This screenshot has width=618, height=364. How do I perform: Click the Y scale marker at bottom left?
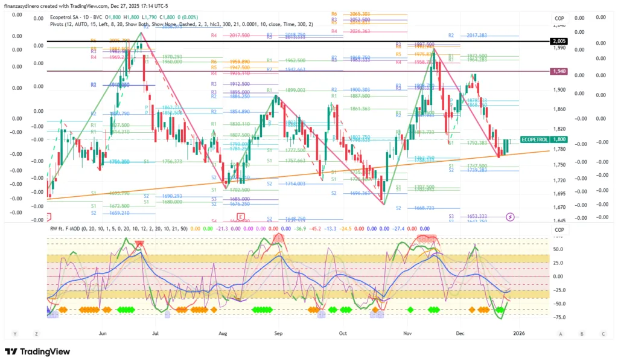(14, 333)
